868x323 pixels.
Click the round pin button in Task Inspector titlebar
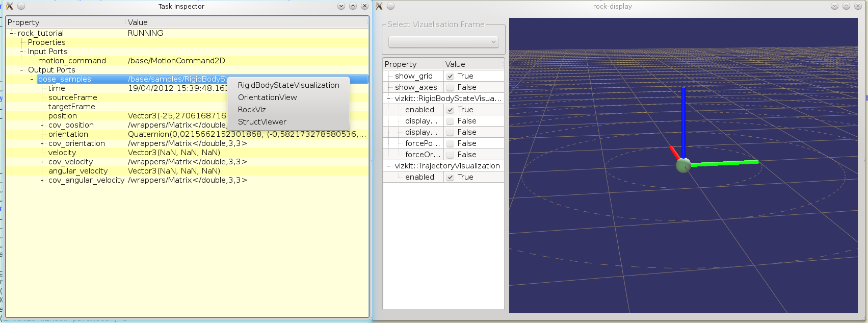(x=21, y=6)
